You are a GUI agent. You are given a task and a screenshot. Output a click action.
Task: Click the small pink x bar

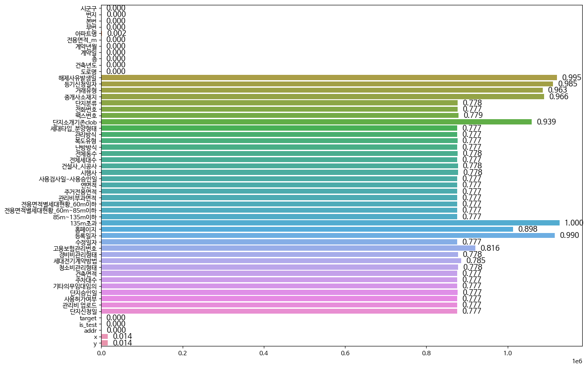105,337
